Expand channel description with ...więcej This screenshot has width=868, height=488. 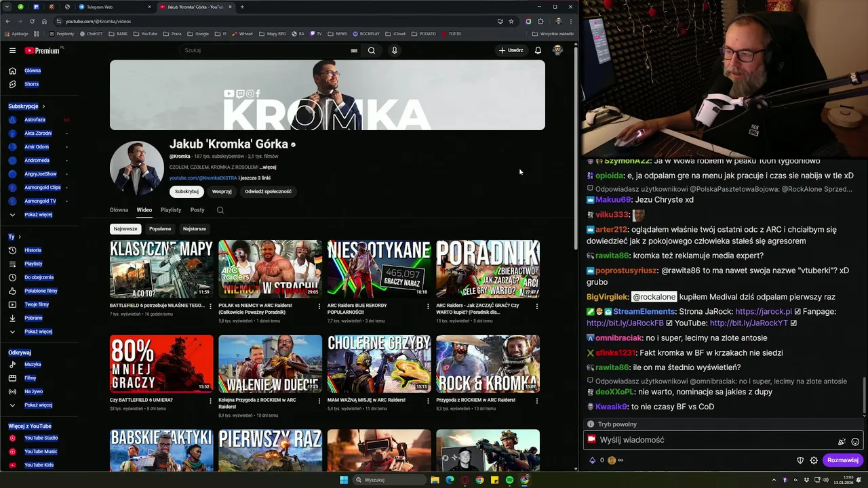(x=268, y=167)
